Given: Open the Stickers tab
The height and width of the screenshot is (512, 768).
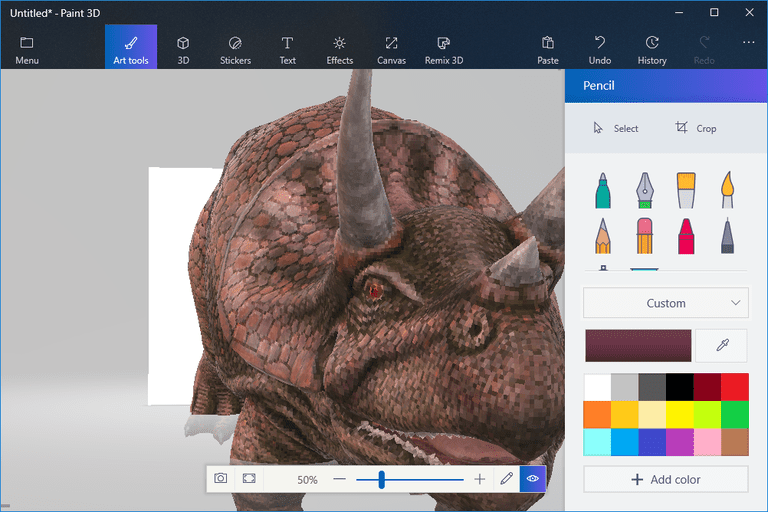Looking at the screenshot, I should [235, 50].
